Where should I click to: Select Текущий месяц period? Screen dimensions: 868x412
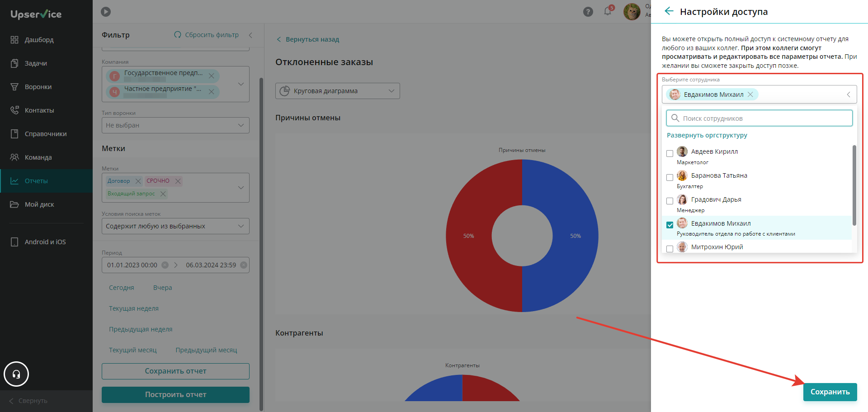(133, 350)
